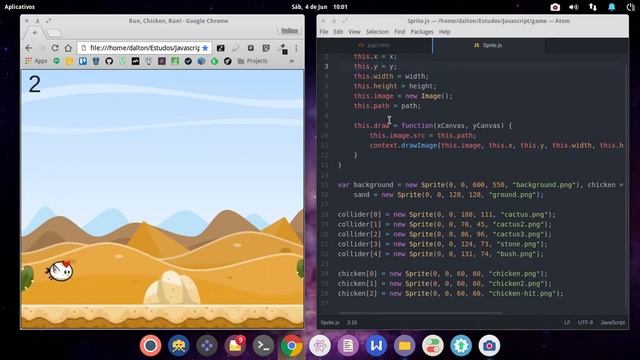Open the toggle switches settings dock icon
The width and height of the screenshot is (640, 360).
pyautogui.click(x=433, y=346)
